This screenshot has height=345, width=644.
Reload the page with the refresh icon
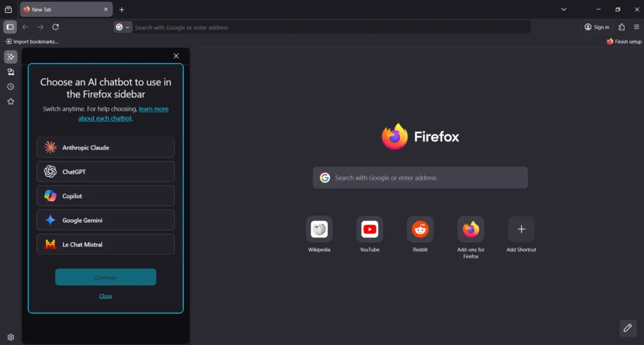point(55,27)
